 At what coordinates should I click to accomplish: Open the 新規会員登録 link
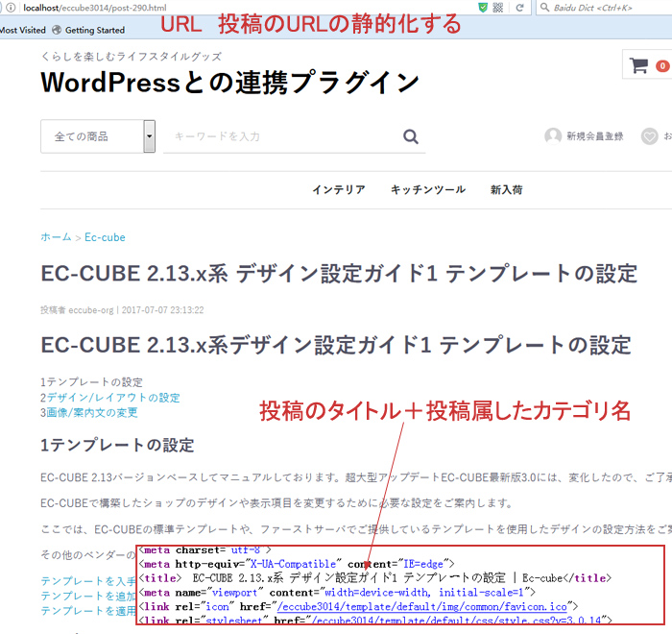tap(595, 136)
